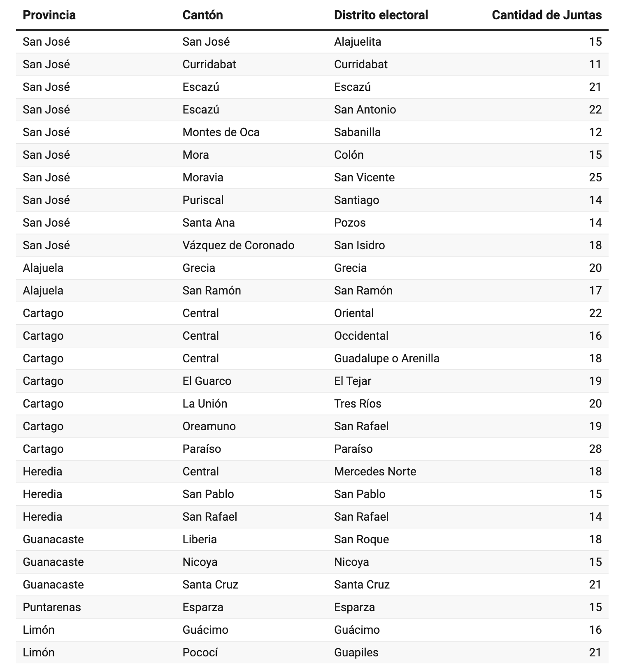Click the San Roque district cell
This screenshot has width=623, height=672.
pos(361,540)
